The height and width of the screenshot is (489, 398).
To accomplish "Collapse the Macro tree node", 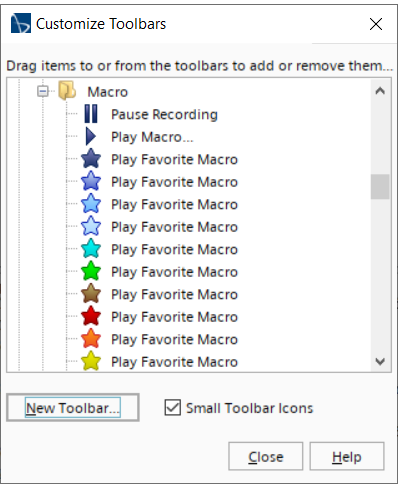I will (43, 91).
